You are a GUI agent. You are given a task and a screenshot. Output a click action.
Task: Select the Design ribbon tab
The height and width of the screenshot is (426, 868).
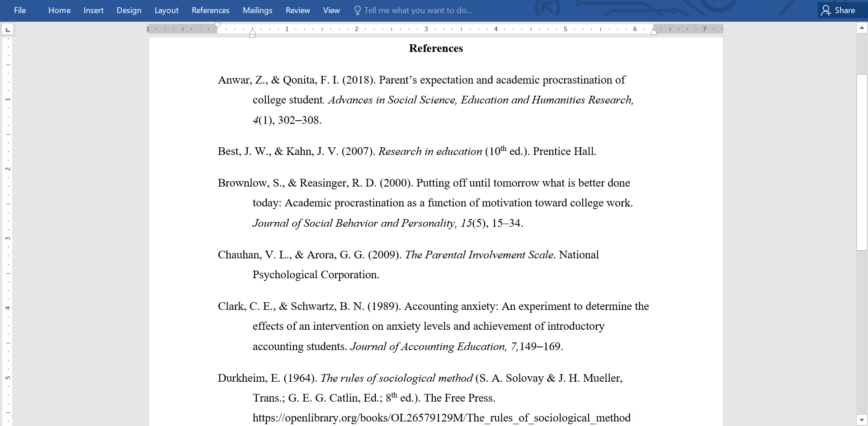pyautogui.click(x=129, y=10)
